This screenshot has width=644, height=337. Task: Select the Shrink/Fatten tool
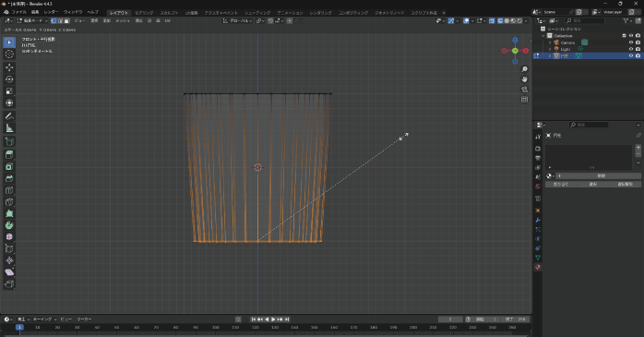point(9,260)
